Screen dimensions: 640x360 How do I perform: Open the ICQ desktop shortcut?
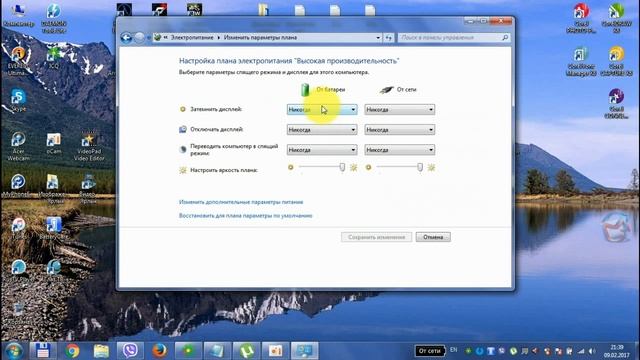(x=54, y=57)
